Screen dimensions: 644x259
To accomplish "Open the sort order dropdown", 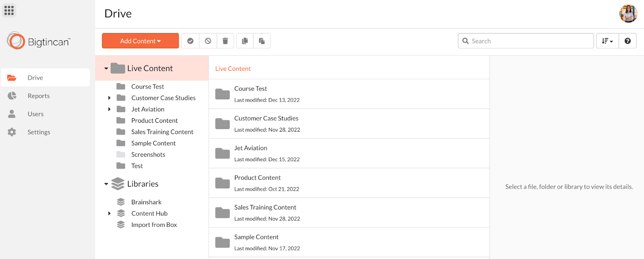I will pyautogui.click(x=607, y=41).
